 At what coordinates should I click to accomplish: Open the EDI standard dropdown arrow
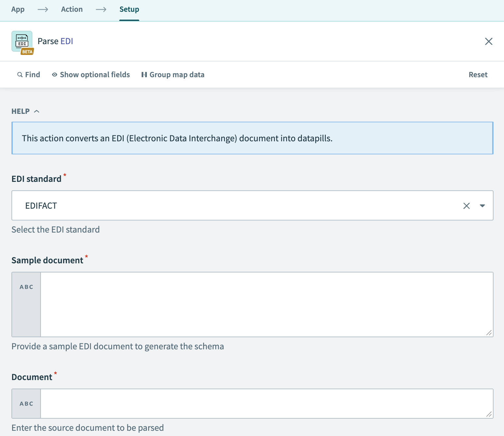(x=482, y=206)
